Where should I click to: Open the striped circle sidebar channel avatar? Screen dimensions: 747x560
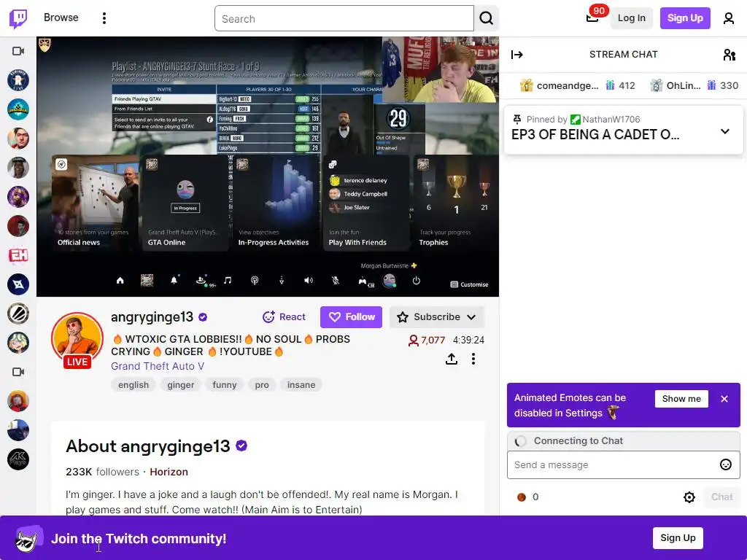click(x=18, y=314)
